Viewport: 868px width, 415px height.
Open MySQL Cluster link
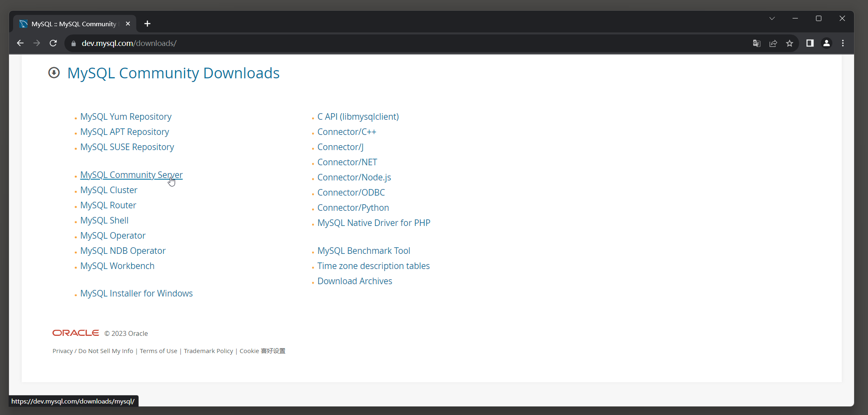(109, 190)
